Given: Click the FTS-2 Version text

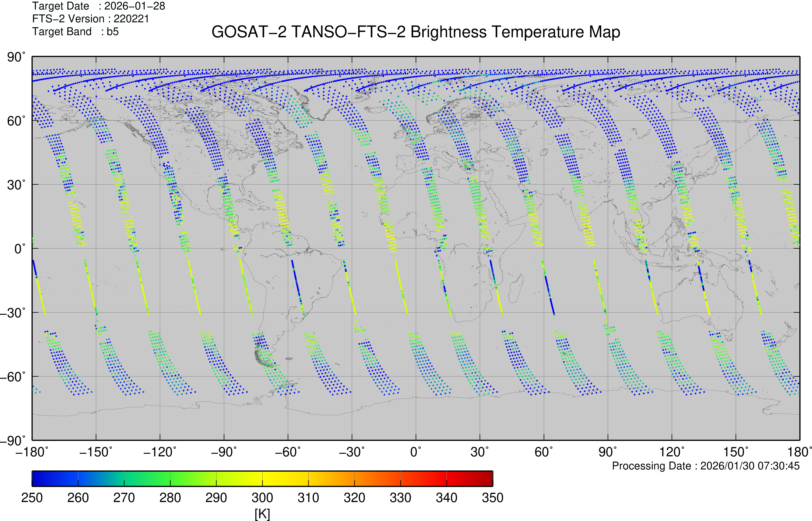Looking at the screenshot, I should [90, 19].
